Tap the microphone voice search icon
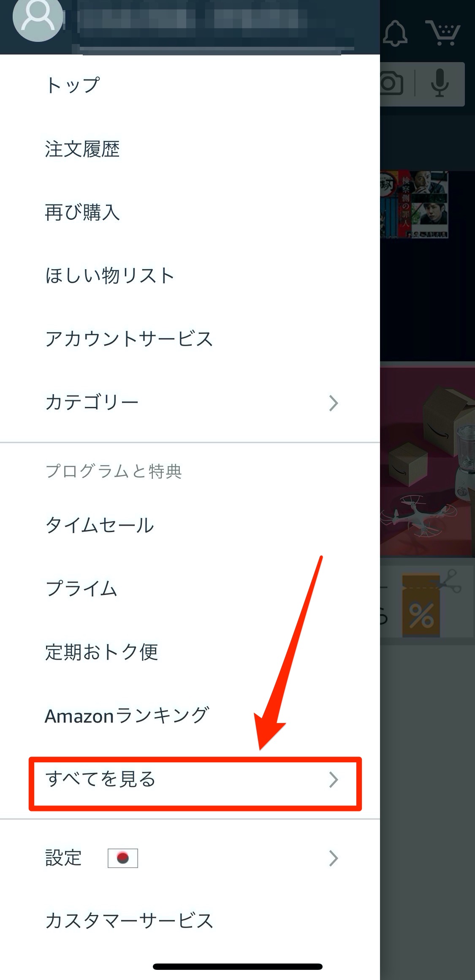Image resolution: width=475 pixels, height=980 pixels. (x=440, y=83)
